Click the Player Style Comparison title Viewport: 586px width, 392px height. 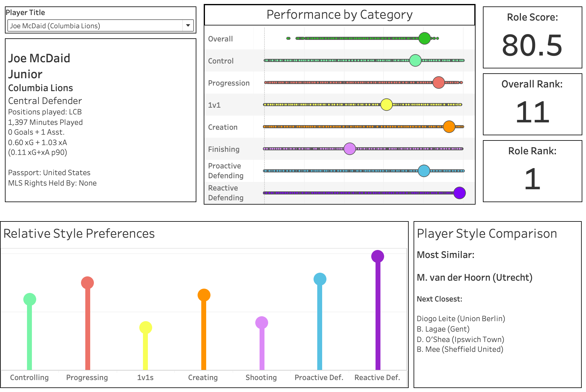pyautogui.click(x=487, y=234)
